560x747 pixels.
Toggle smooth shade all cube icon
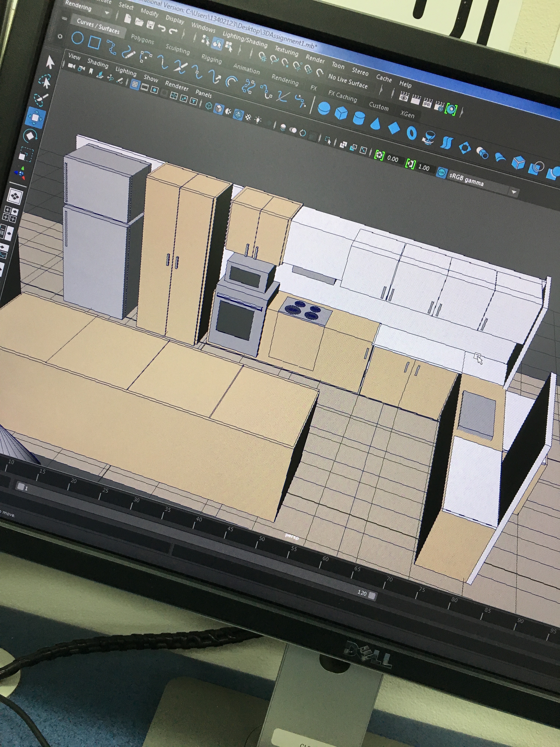click(219, 109)
